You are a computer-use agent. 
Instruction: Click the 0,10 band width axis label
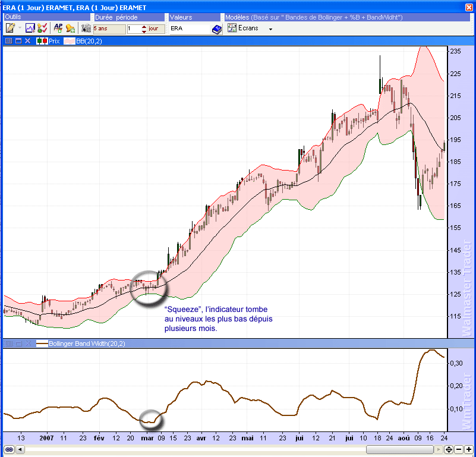coord(456,409)
